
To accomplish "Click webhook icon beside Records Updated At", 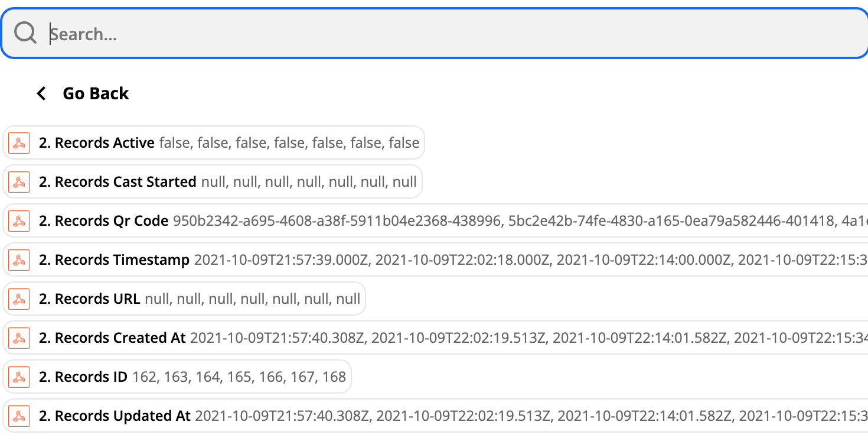I will coord(19,416).
